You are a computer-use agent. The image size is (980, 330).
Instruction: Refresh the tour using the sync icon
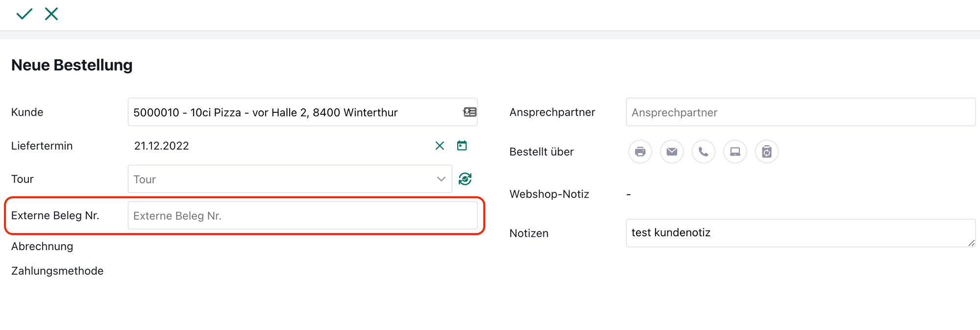point(465,179)
